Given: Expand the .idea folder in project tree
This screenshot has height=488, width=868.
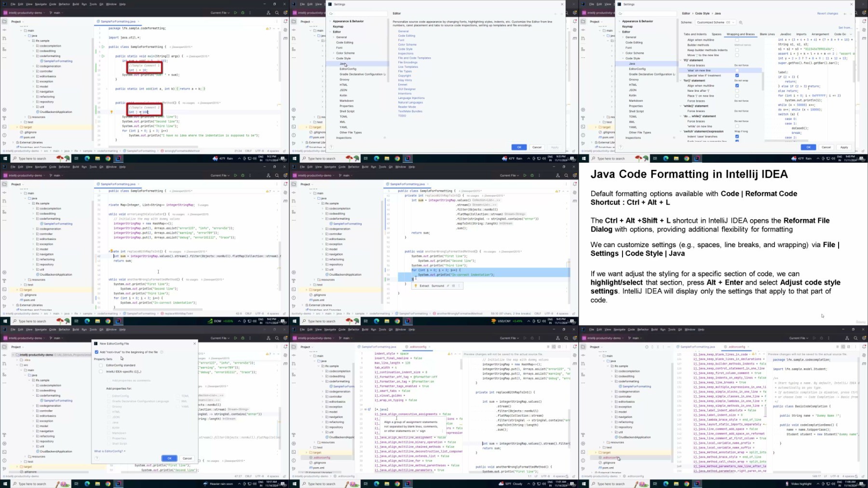Looking at the screenshot, I should pyautogui.click(x=17, y=360).
